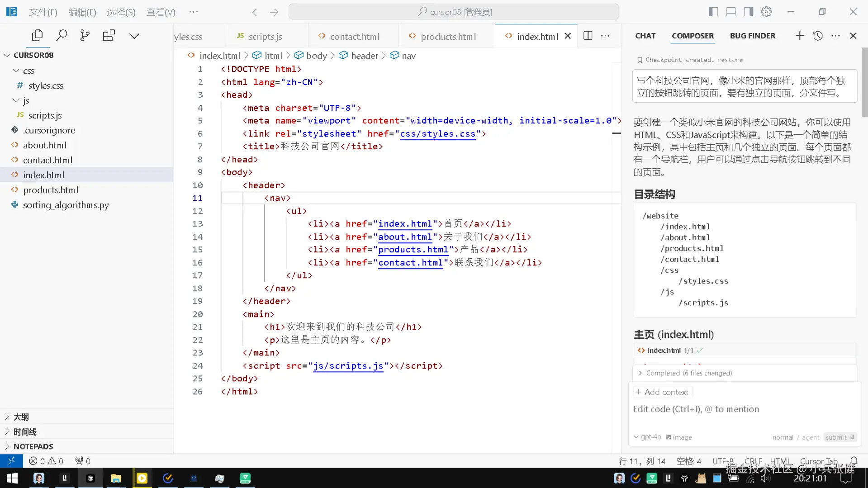Follow the css/styles.css link
868x488 pixels.
tap(437, 134)
